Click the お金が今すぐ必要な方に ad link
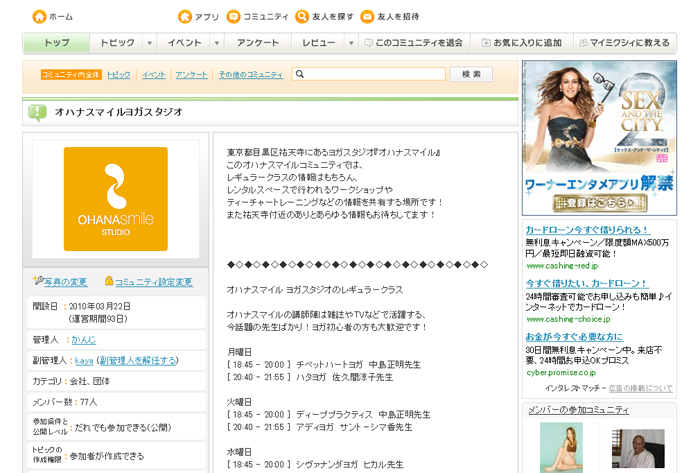This screenshot has height=473, width=700. tap(574, 337)
